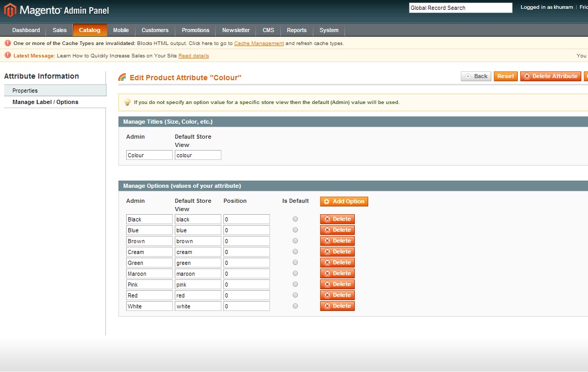
Task: Click the Add Option button
Action: point(344,201)
